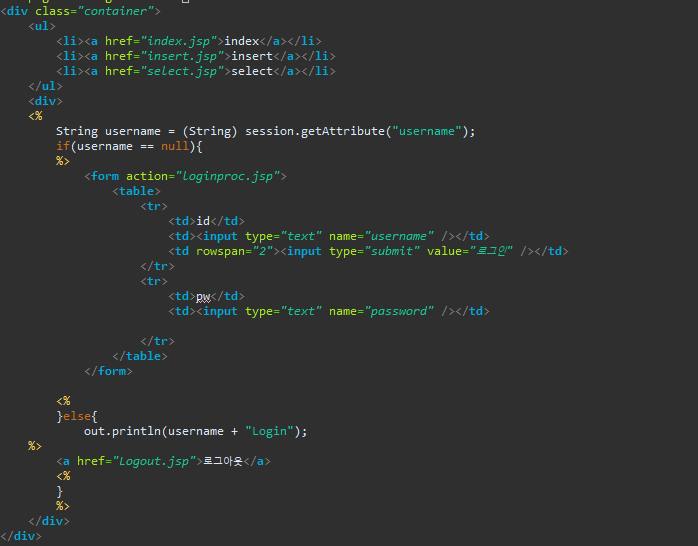Viewport: 698px width, 546px height.
Task: Click the session.getAttribute call text
Action: click(360, 131)
